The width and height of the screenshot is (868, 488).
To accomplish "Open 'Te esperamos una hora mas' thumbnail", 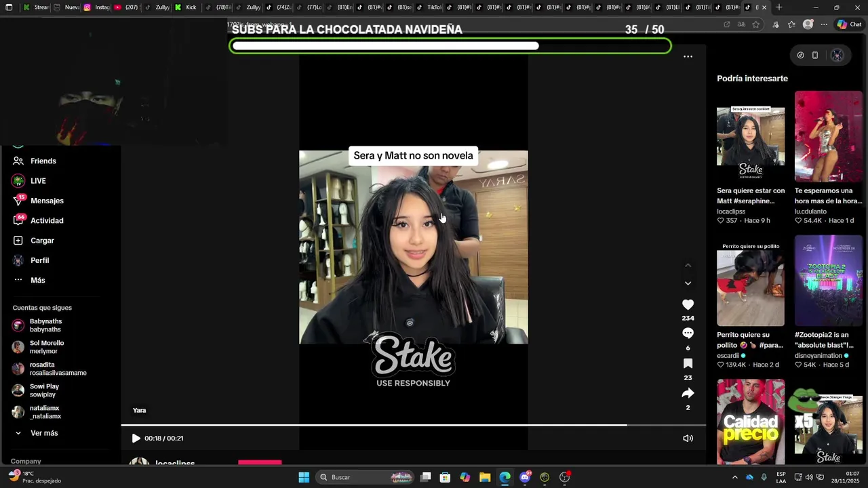I will coord(829,137).
